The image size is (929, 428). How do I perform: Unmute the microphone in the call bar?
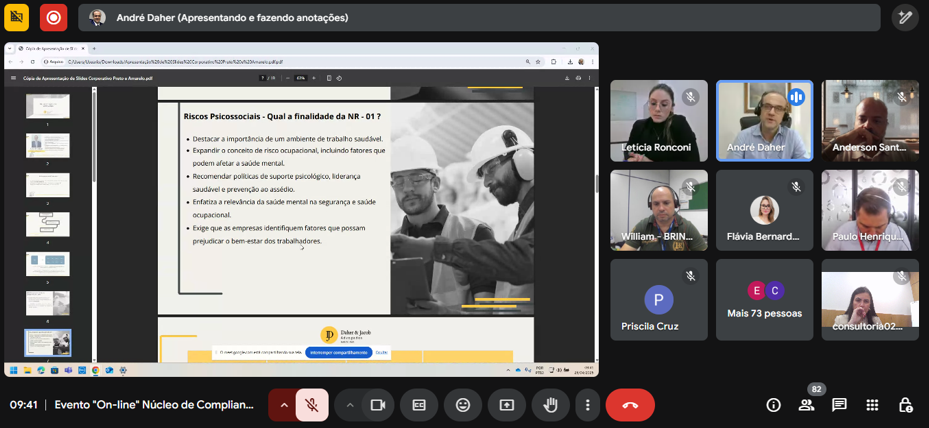pyautogui.click(x=312, y=405)
